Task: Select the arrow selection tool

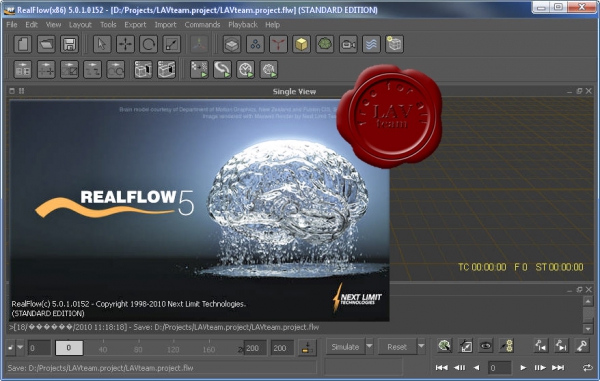Action: (102, 44)
